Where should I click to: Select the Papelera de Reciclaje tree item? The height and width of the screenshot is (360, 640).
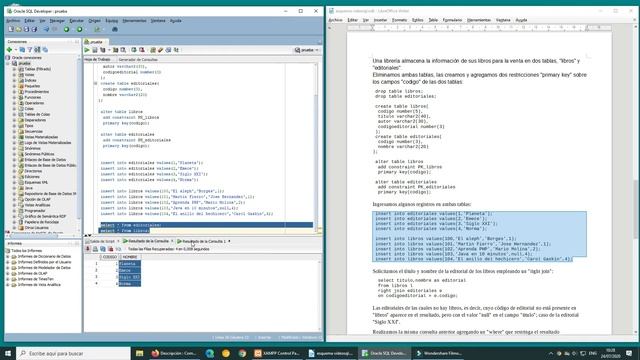41,222
